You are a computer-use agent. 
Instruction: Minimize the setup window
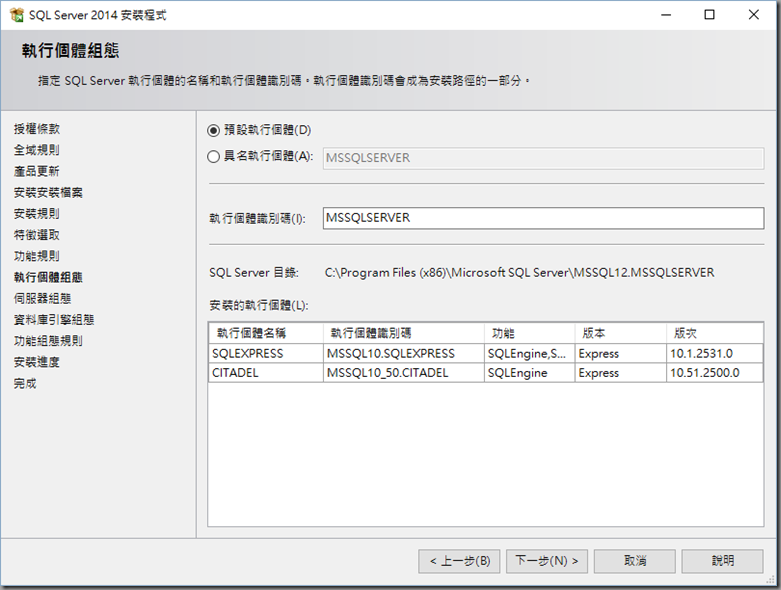tap(666, 15)
